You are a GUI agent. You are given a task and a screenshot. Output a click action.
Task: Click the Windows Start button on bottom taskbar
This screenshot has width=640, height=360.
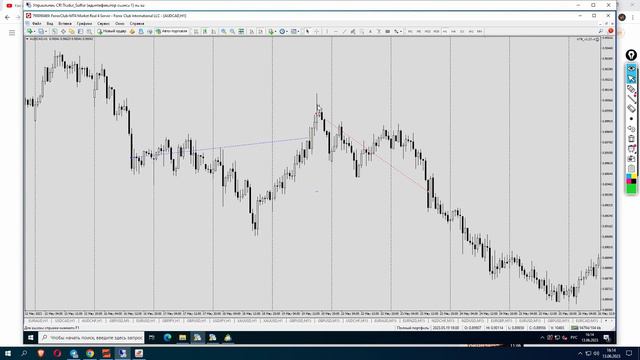click(x=8, y=353)
